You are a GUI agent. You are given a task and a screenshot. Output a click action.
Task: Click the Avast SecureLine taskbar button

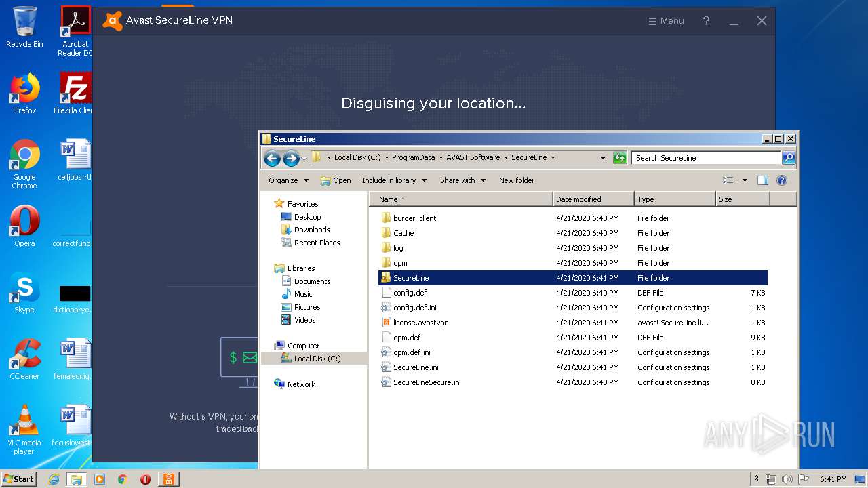(x=168, y=479)
